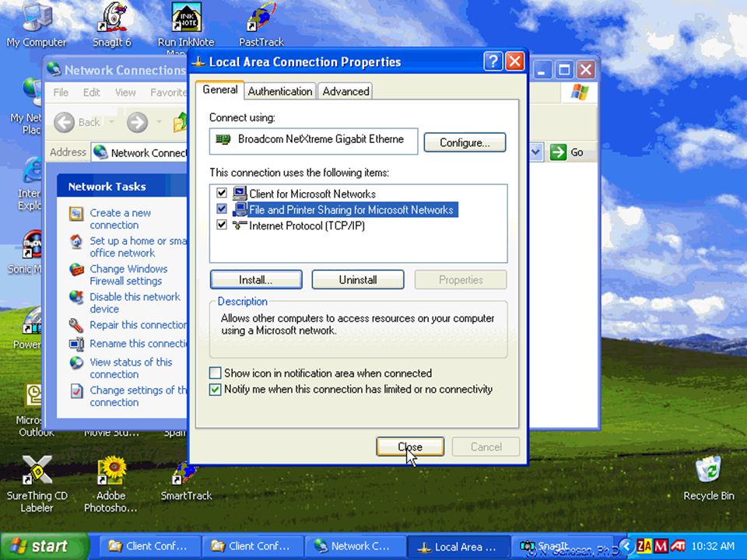The height and width of the screenshot is (560, 747).
Task: Click ZoneAlarm ZA tray icon
Action: click(x=644, y=546)
